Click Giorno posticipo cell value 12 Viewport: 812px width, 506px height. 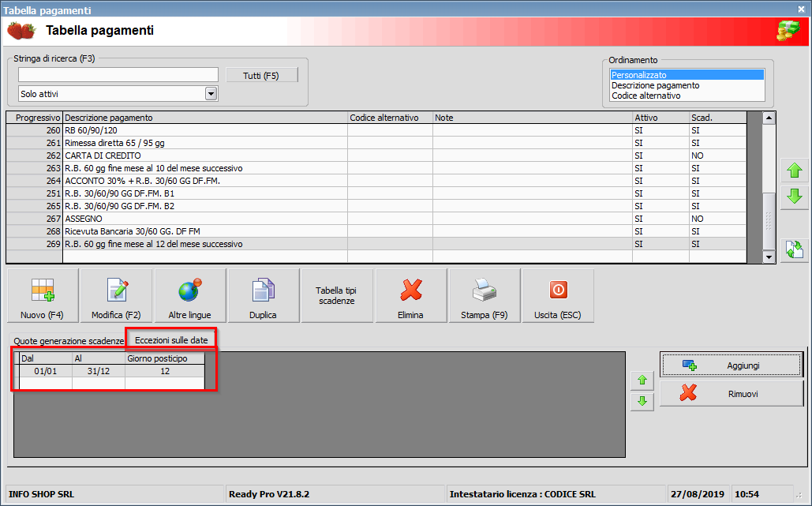(165, 371)
